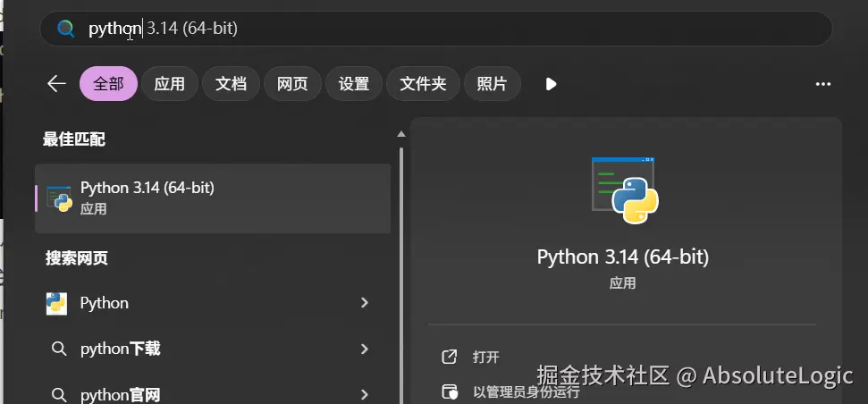Show more filters with play arrow
Viewport: 868px width, 404px height.
click(x=551, y=84)
